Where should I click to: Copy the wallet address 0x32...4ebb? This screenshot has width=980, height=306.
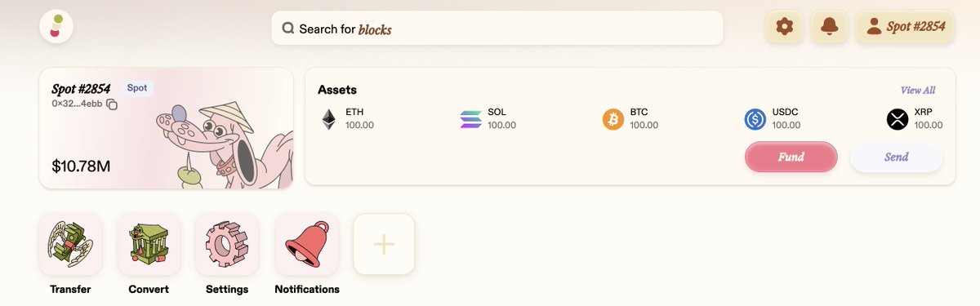[112, 104]
